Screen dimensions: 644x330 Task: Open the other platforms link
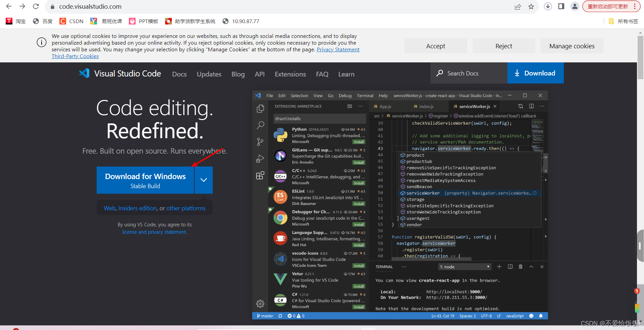tap(186, 208)
